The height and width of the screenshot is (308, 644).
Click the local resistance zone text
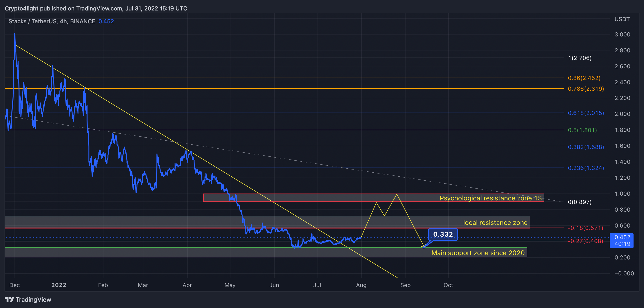click(495, 223)
